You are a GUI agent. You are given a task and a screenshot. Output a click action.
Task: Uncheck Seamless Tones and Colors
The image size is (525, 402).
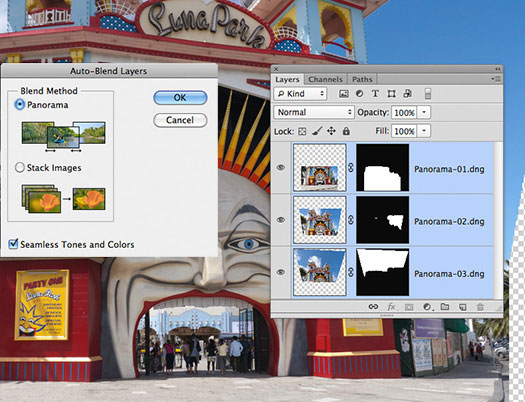point(13,244)
